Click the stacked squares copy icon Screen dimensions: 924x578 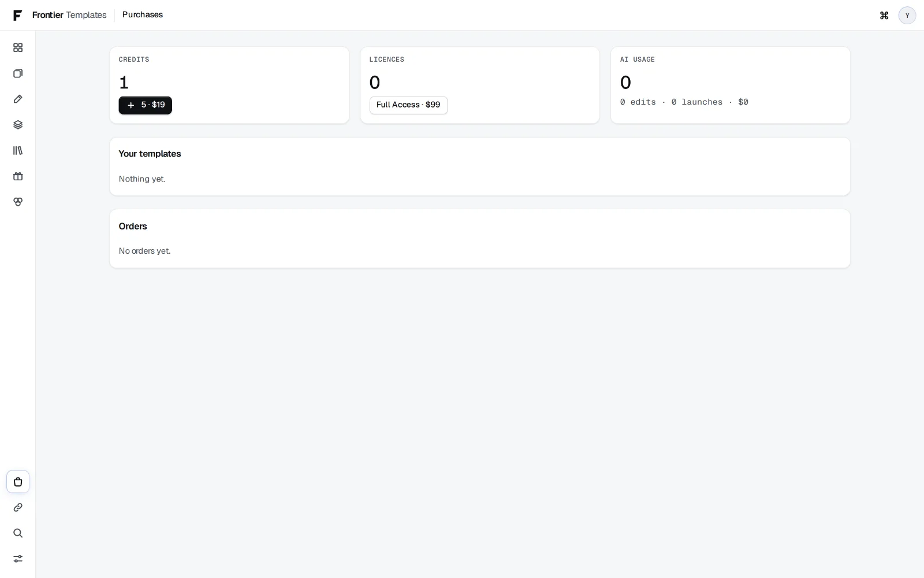(x=18, y=73)
